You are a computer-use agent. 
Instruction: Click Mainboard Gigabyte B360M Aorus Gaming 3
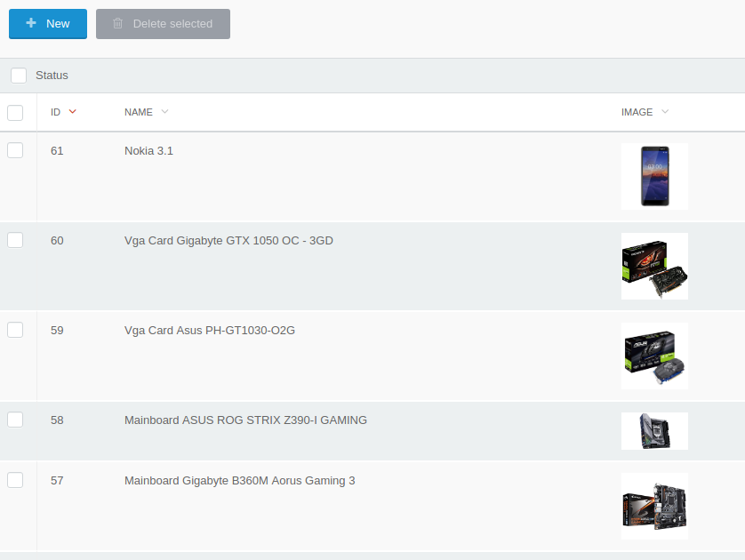pos(239,481)
